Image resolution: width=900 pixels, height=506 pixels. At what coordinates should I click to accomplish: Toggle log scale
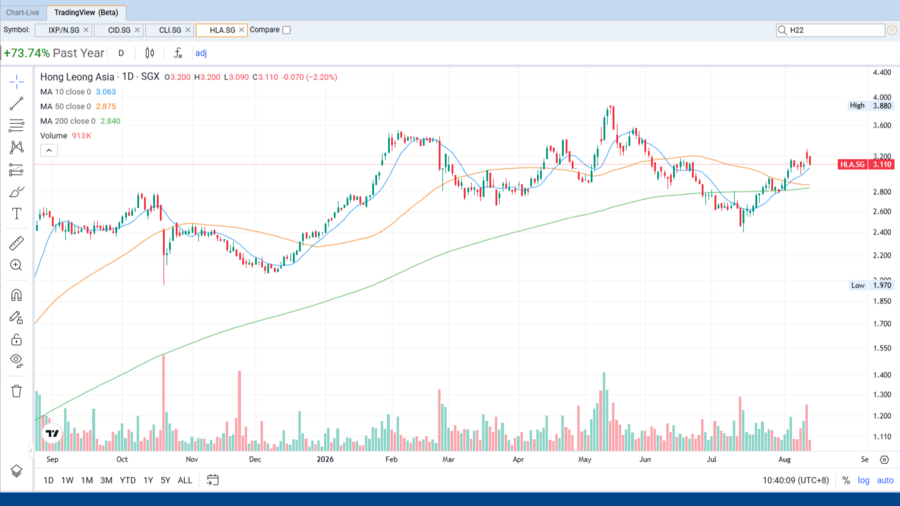(864, 481)
